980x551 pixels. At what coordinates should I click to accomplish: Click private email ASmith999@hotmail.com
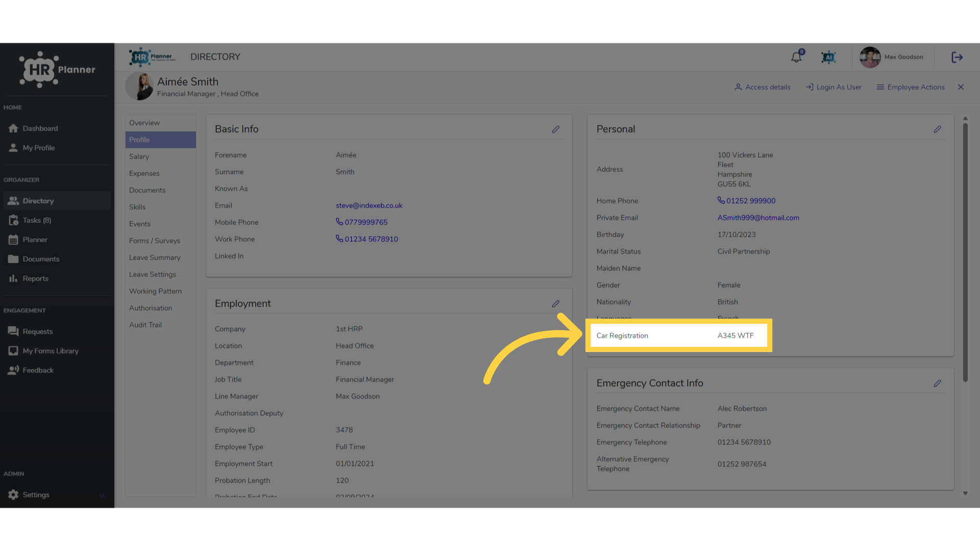click(x=758, y=218)
